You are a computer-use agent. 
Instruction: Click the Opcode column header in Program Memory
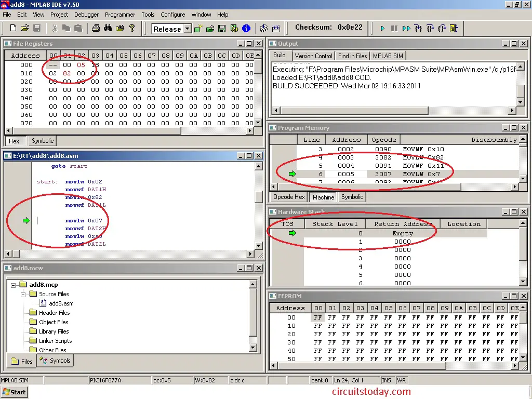coord(384,140)
